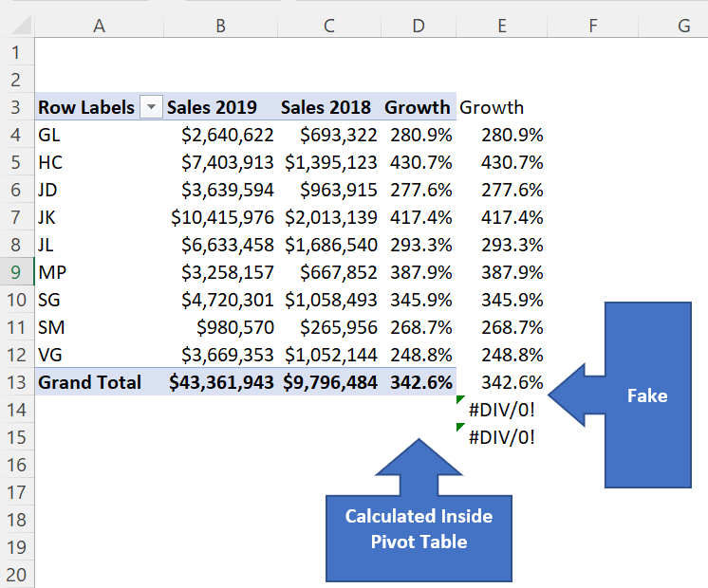This screenshot has height=588, width=708.
Task: Select row 13 header
Action: coord(17,382)
